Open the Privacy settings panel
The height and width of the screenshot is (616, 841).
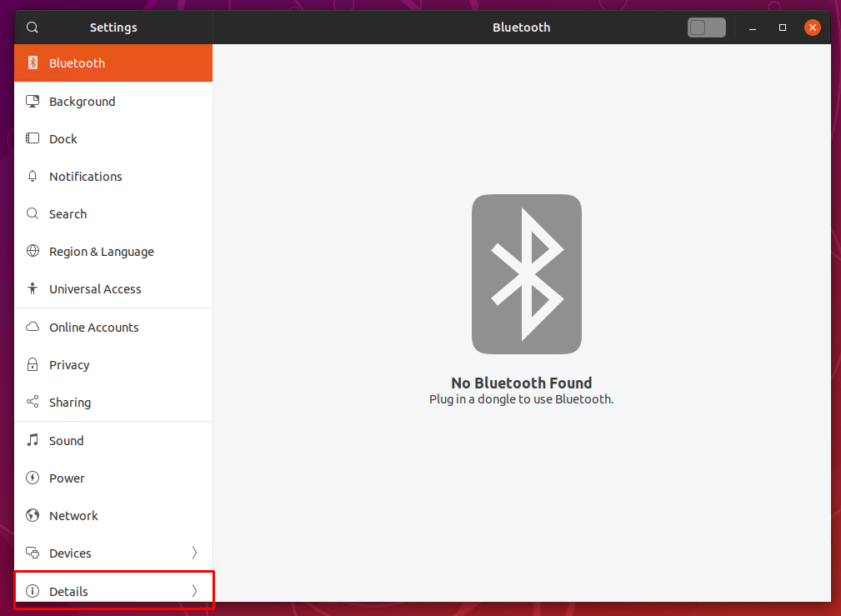(x=113, y=365)
